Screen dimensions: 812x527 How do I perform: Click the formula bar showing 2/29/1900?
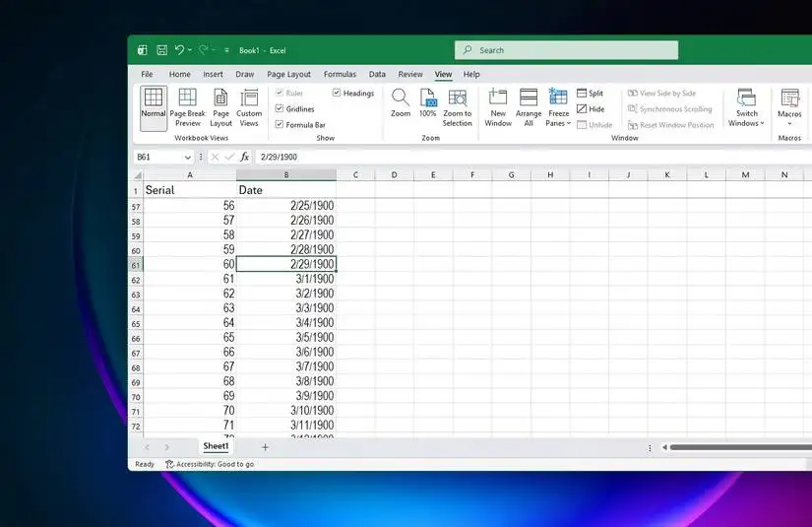coord(533,157)
